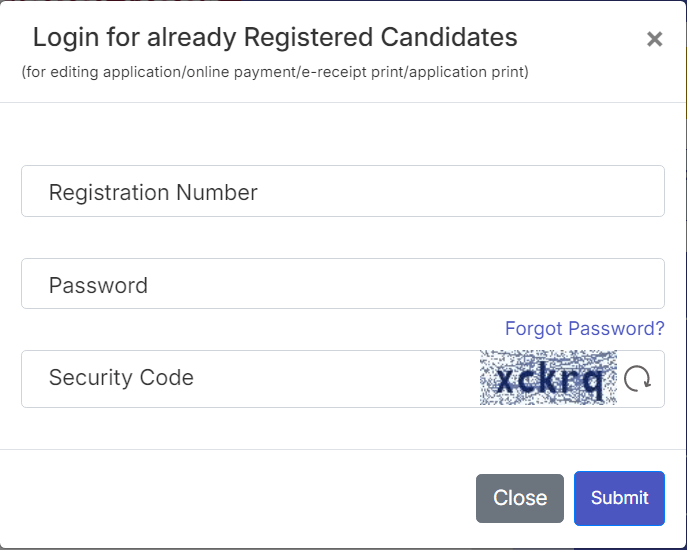Place cursor in the Password placeholder text
The image size is (687, 550).
98,285
